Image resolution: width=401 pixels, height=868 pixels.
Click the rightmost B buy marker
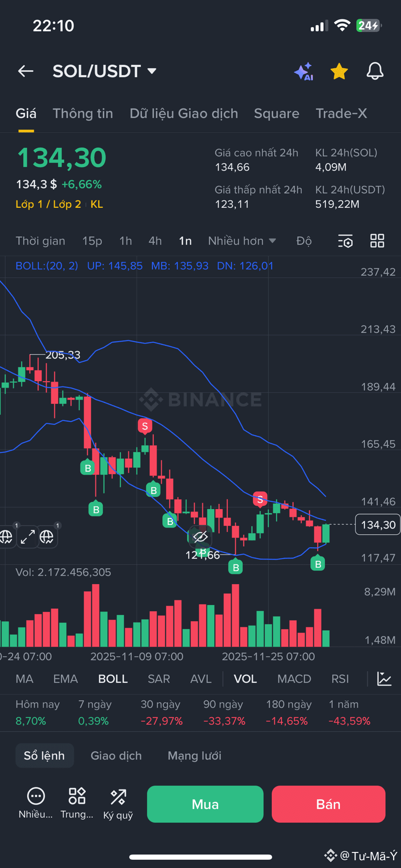[318, 563]
